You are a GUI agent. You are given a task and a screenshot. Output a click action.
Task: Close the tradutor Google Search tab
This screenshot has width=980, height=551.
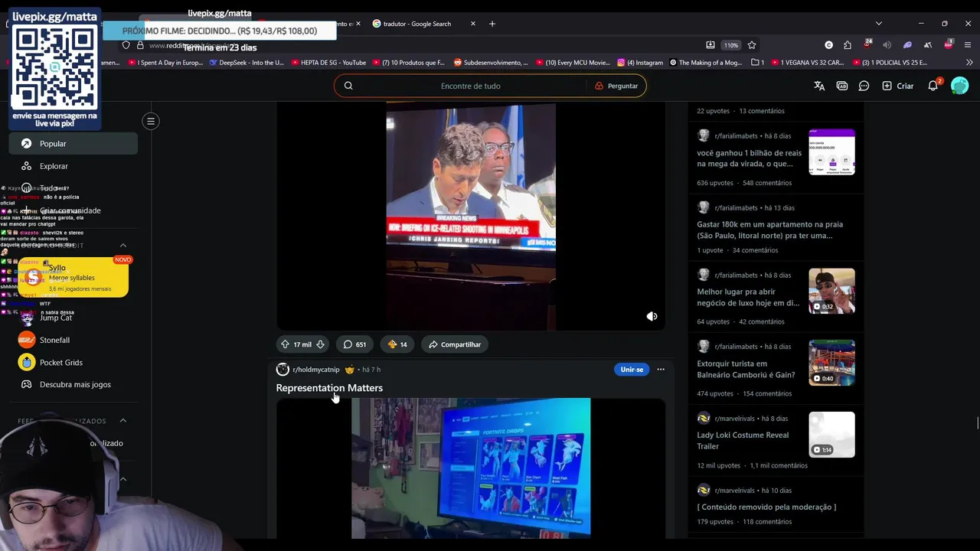coord(473,24)
